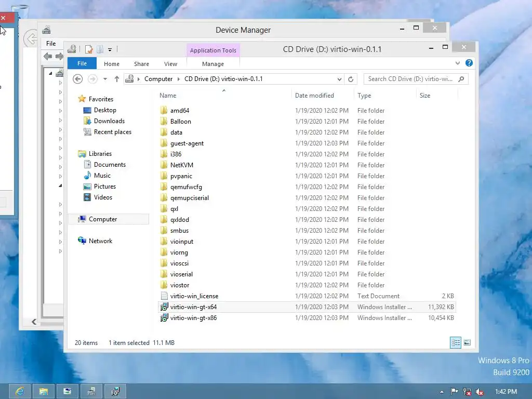Select the qemupciserial folder row
The width and height of the screenshot is (532, 399).
307,198
